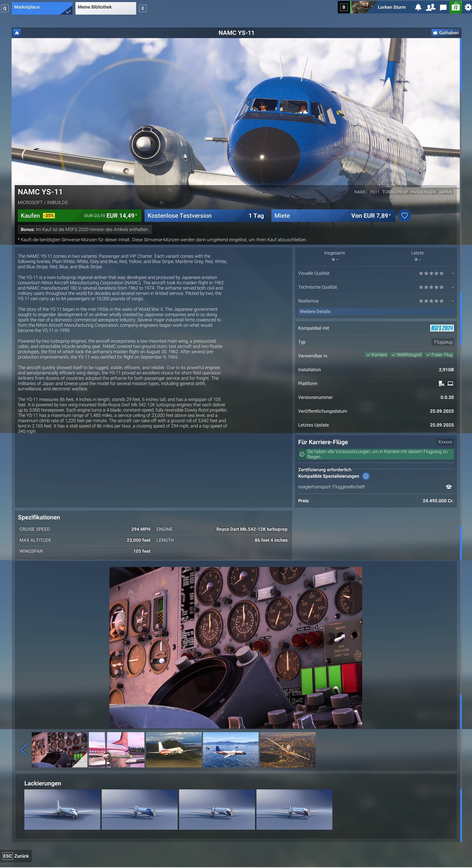Click the home icon above the aircraft image

point(17,33)
